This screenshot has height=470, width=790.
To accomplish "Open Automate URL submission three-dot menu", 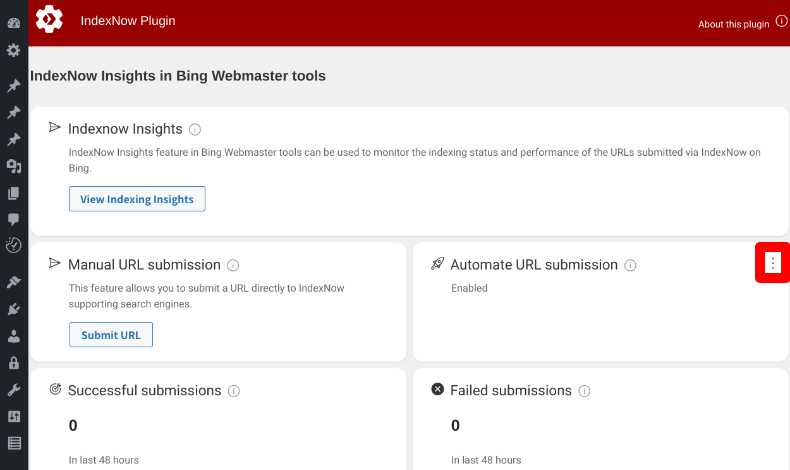I will (x=772, y=262).
